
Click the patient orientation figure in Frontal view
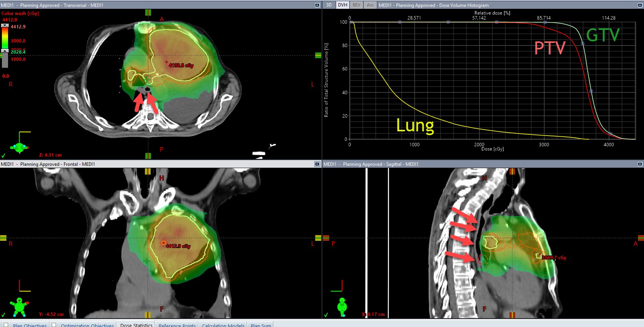coord(19,306)
